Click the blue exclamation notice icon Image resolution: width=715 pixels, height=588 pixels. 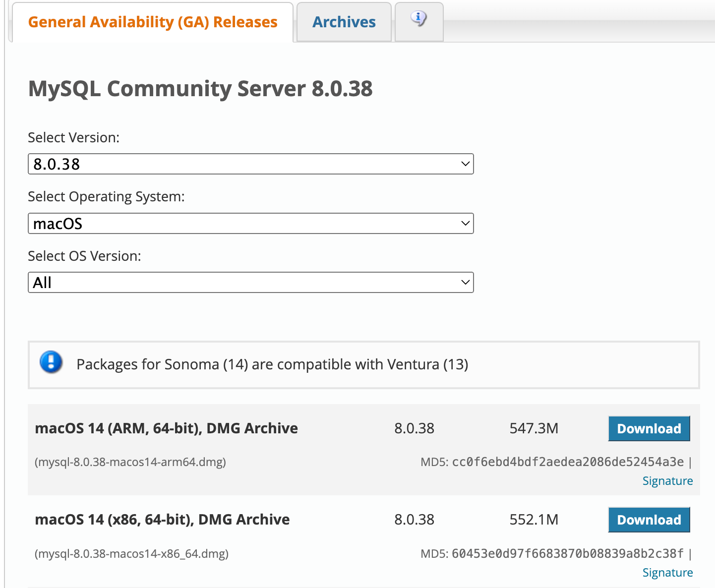pyautogui.click(x=51, y=362)
